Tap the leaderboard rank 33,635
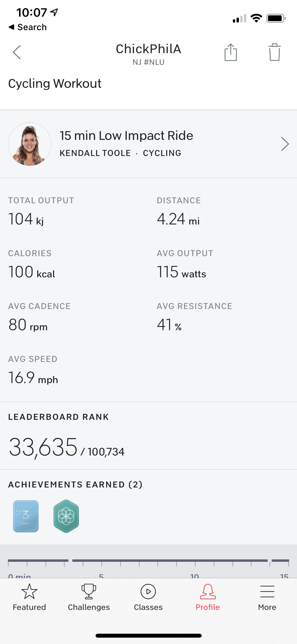This screenshot has height=644, width=297. (44, 447)
